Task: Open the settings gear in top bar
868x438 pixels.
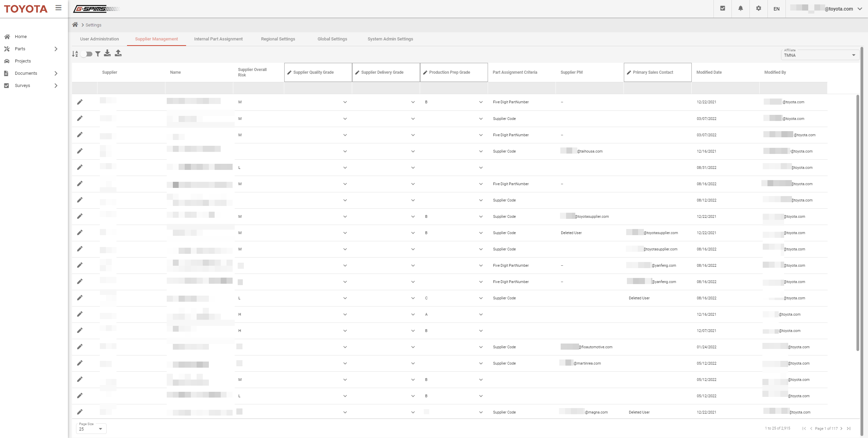Action: [x=759, y=8]
